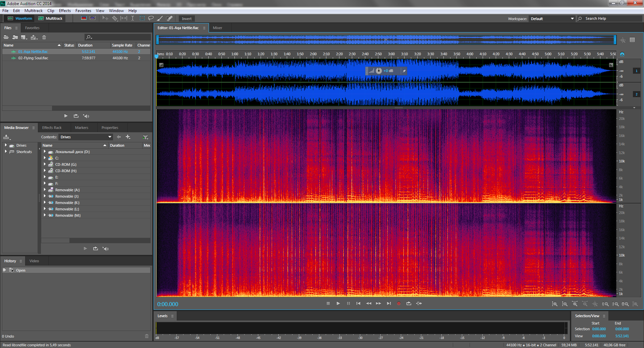Expand the Shortcuts tree node
Image resolution: width=644 pixels, height=348 pixels.
click(x=6, y=151)
